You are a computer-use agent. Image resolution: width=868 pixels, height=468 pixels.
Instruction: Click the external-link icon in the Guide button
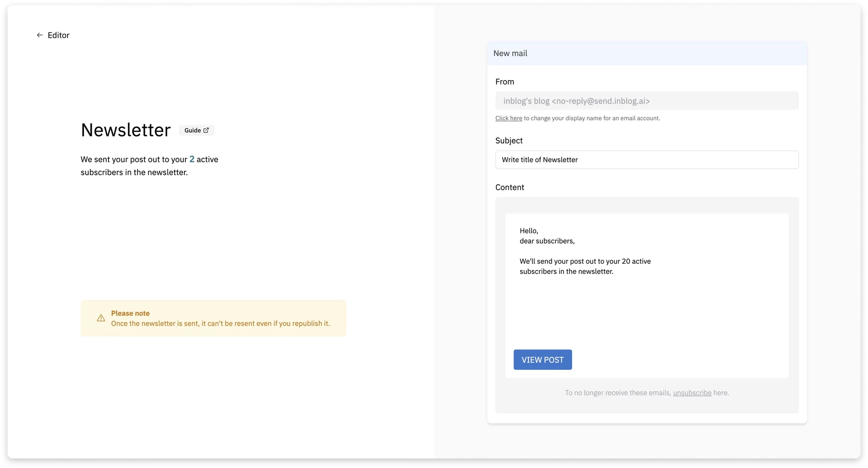pos(206,130)
